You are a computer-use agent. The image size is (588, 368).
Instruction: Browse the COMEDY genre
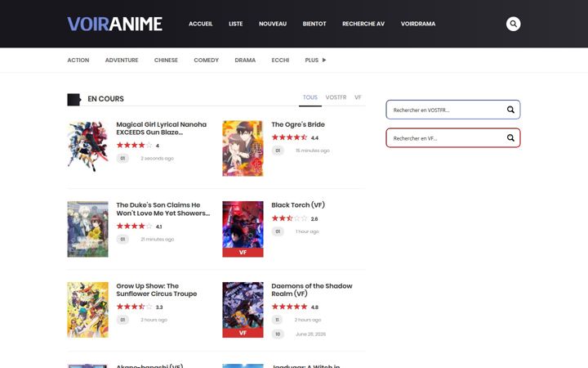pos(206,60)
